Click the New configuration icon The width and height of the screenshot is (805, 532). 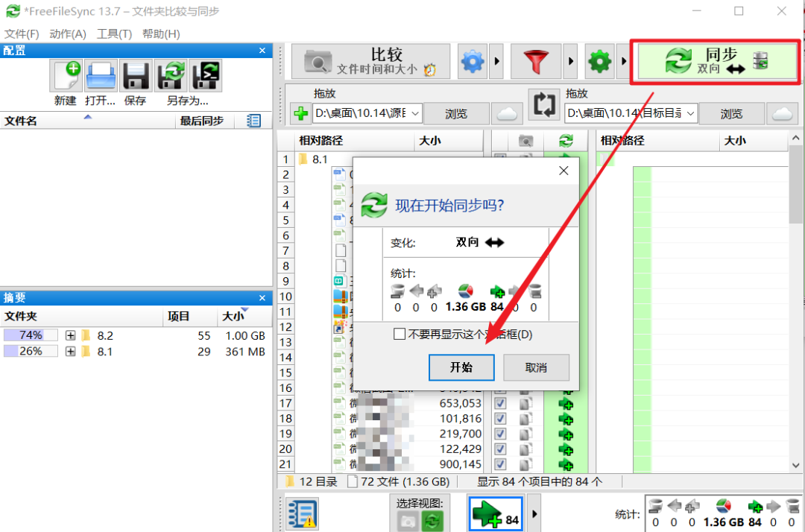(66, 75)
